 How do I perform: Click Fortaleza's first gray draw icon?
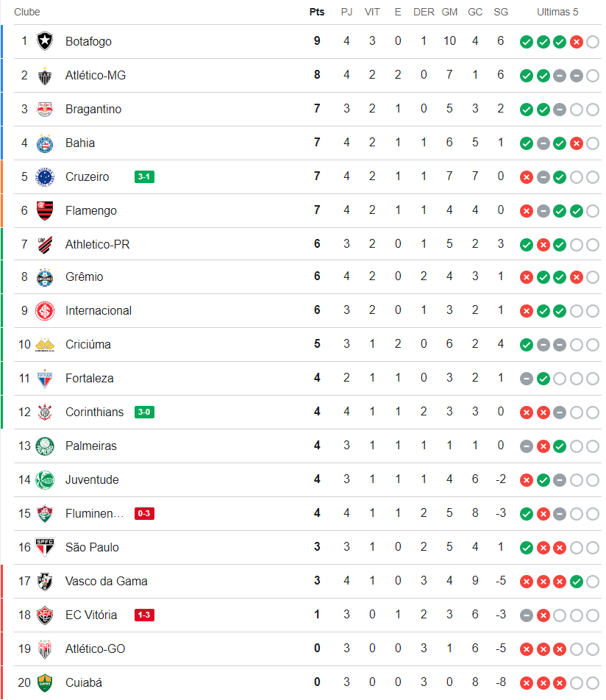click(x=527, y=379)
